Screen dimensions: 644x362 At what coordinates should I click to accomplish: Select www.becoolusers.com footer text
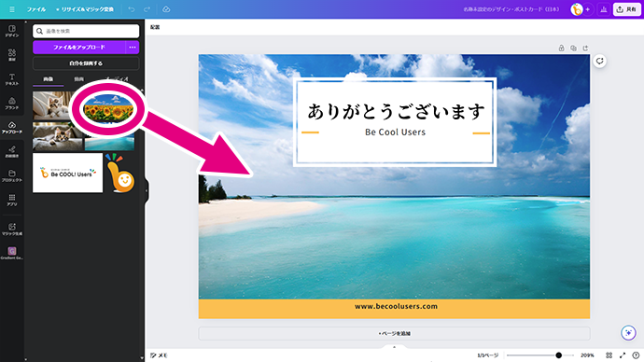coord(396,306)
